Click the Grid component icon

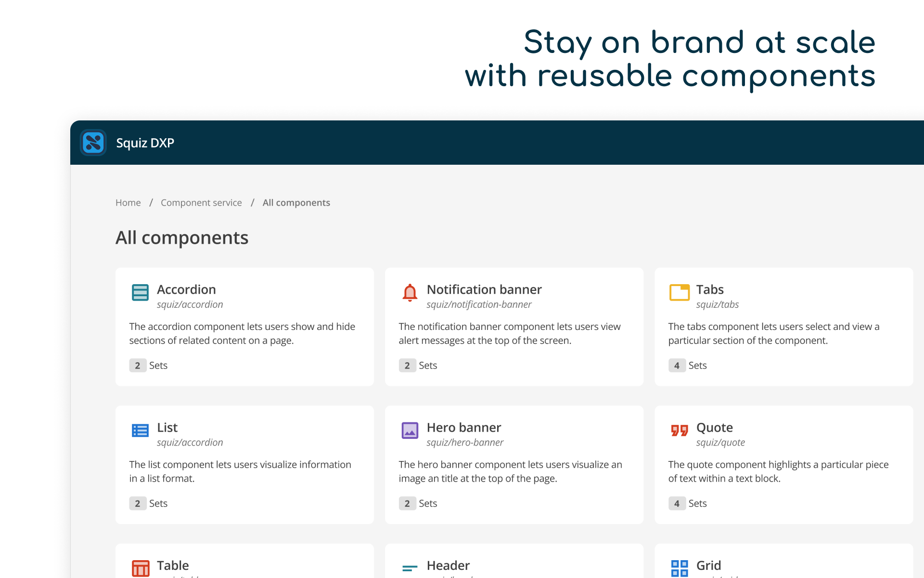pyautogui.click(x=679, y=568)
